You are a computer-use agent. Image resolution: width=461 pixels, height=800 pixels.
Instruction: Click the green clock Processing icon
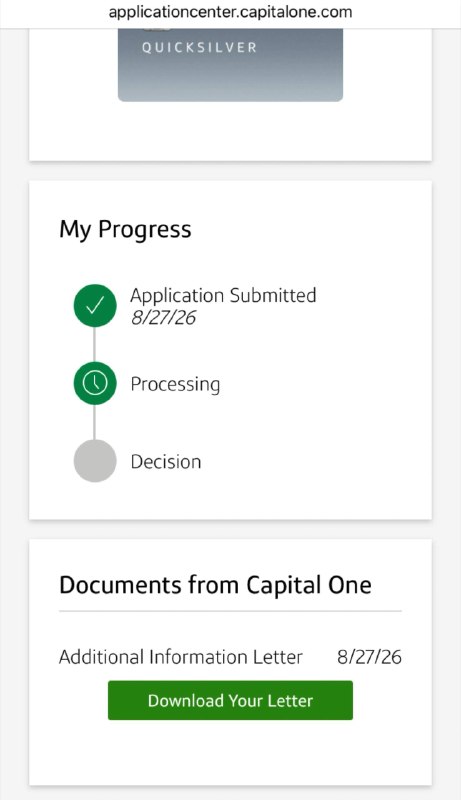tap(95, 383)
